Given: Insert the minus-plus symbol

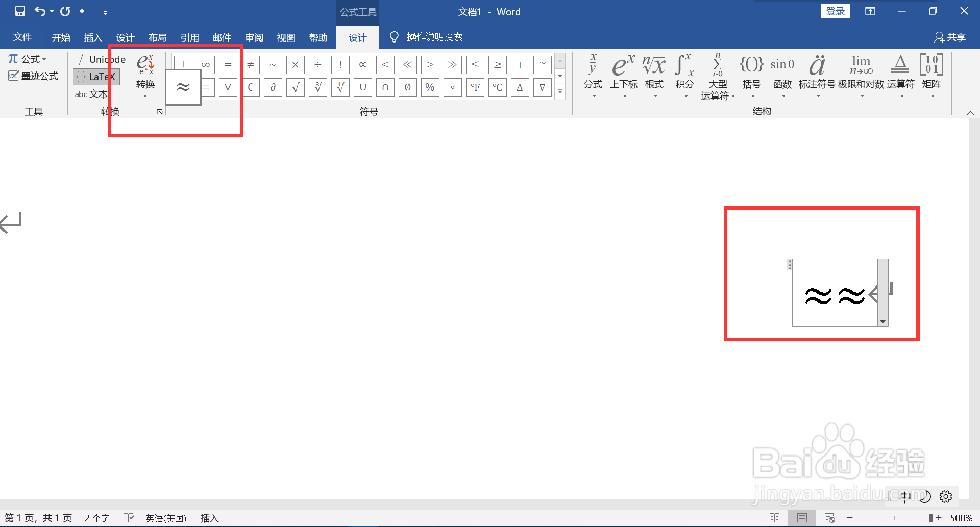Looking at the screenshot, I should [x=520, y=65].
